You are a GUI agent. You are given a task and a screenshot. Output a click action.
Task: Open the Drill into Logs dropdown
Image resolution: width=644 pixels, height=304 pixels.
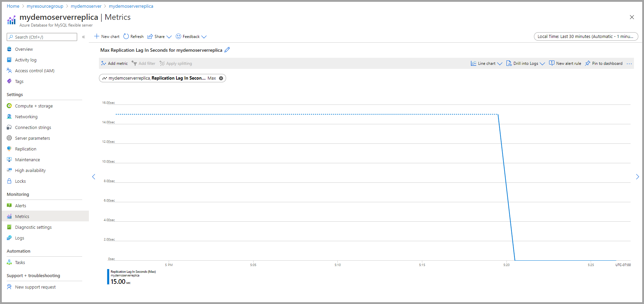click(542, 63)
